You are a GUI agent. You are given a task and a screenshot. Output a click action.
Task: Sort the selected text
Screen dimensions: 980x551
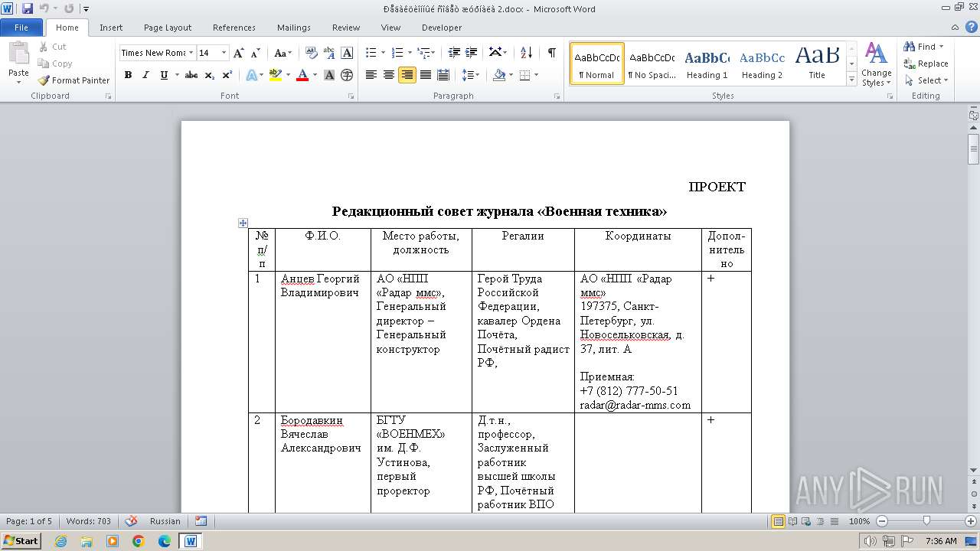pyautogui.click(x=526, y=53)
